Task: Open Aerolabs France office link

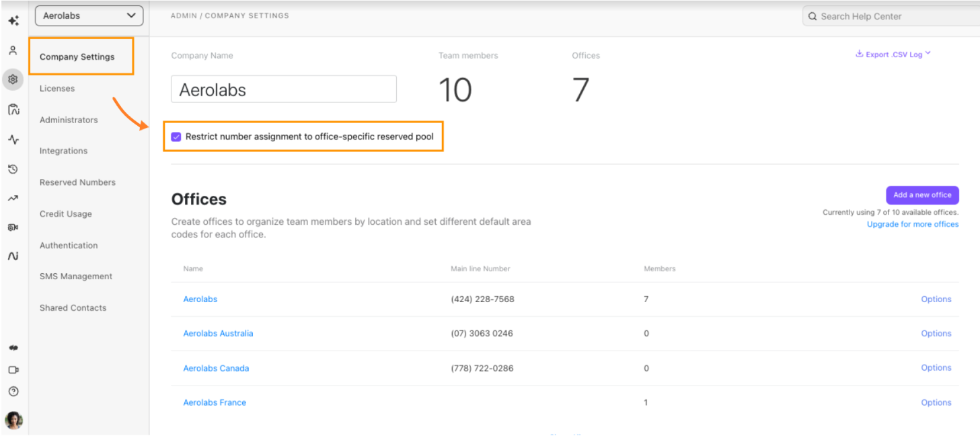Action: pyautogui.click(x=215, y=403)
